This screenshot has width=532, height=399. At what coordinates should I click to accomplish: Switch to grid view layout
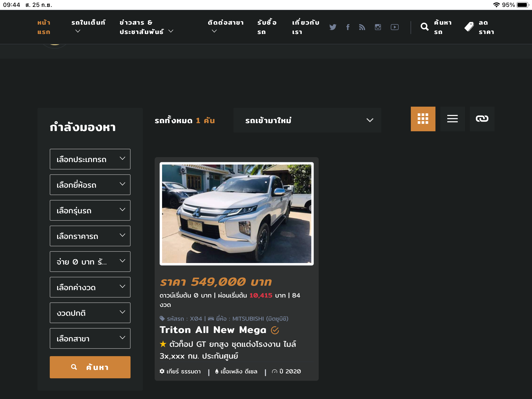(423, 119)
